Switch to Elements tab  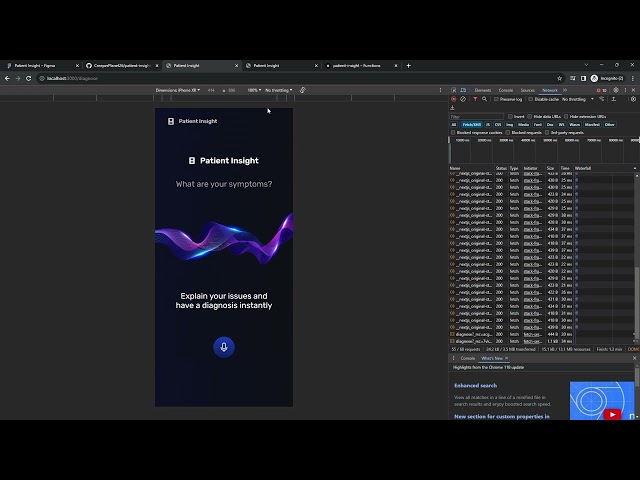[x=483, y=90]
